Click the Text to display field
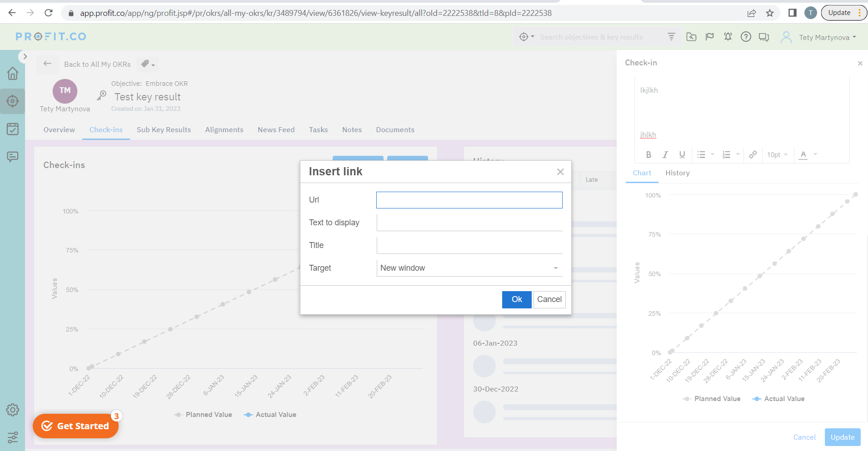 tap(469, 223)
